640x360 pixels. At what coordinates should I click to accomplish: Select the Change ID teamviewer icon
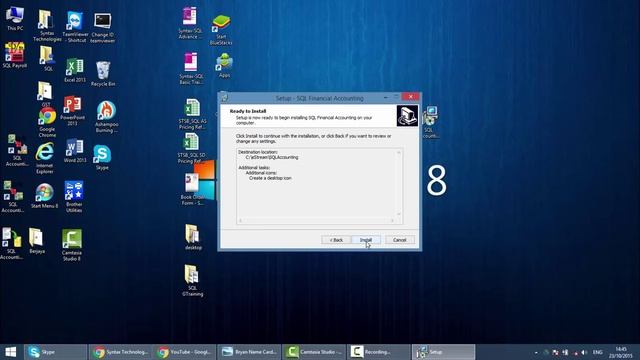click(102, 28)
